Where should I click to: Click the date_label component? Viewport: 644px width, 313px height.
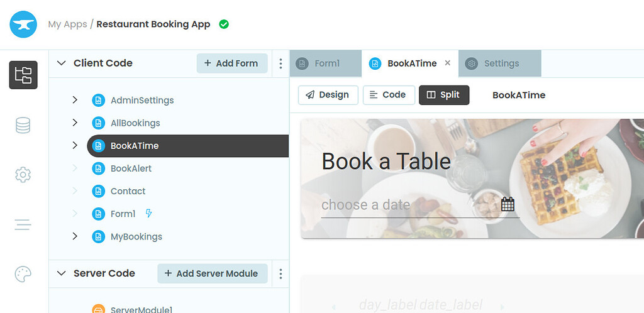click(450, 305)
